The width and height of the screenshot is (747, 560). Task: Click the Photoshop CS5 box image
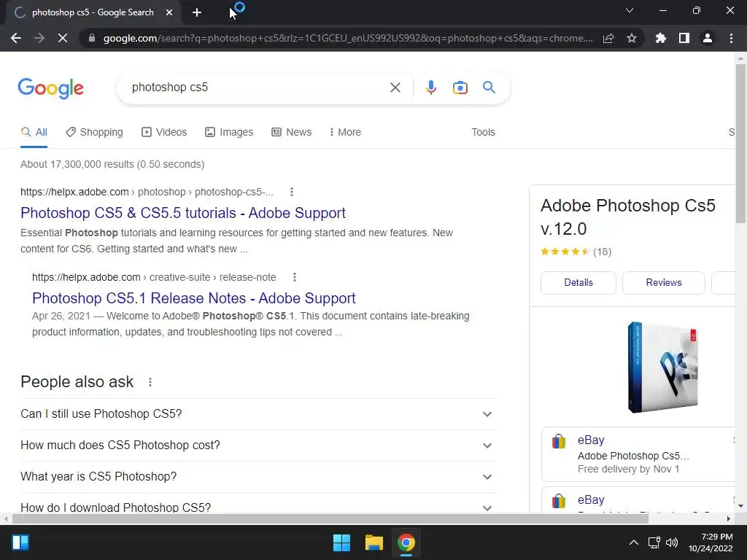(x=662, y=367)
